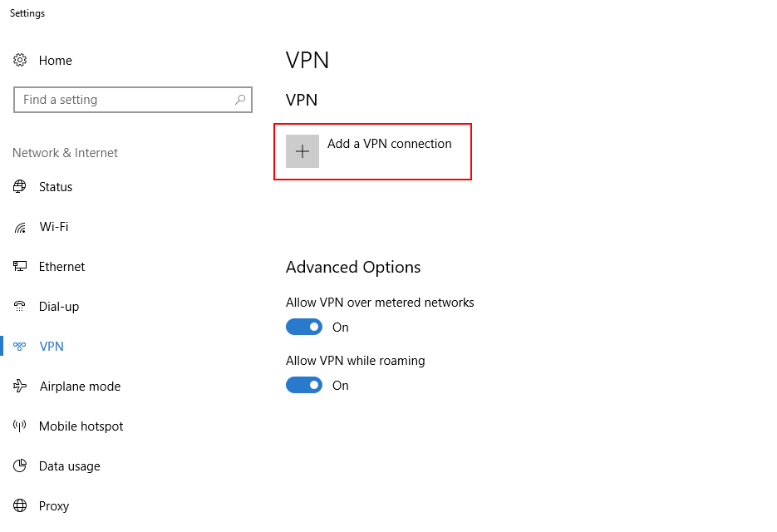Select the Wi-Fi signal icon
The width and height of the screenshot is (777, 532).
(x=20, y=227)
